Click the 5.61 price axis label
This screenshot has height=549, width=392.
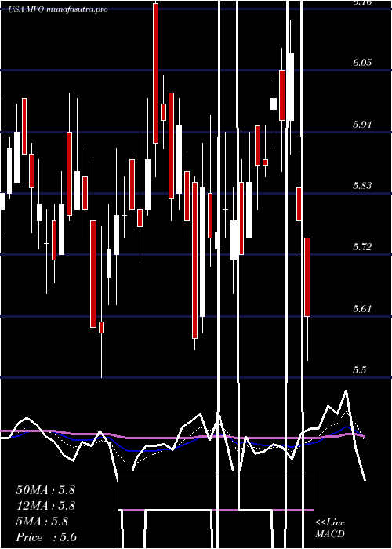pos(361,309)
